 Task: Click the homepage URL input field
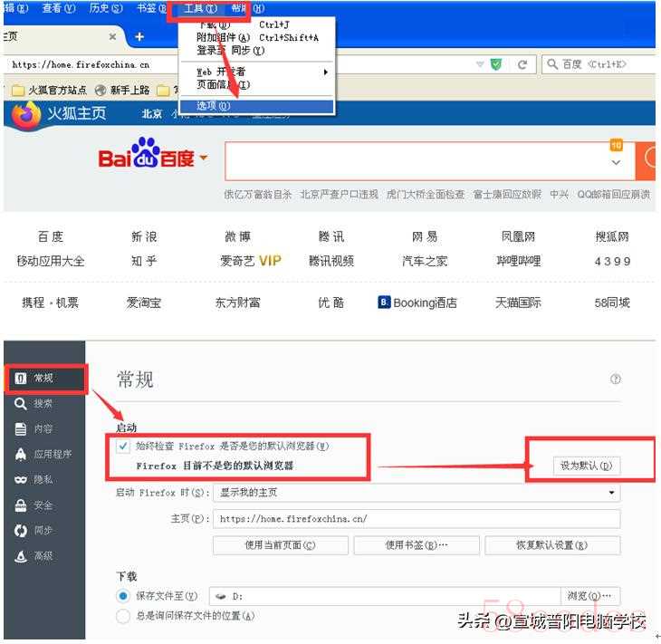pos(417,519)
